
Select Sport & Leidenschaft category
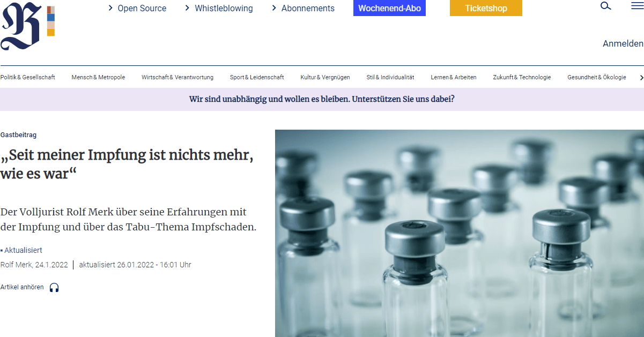[x=257, y=77]
